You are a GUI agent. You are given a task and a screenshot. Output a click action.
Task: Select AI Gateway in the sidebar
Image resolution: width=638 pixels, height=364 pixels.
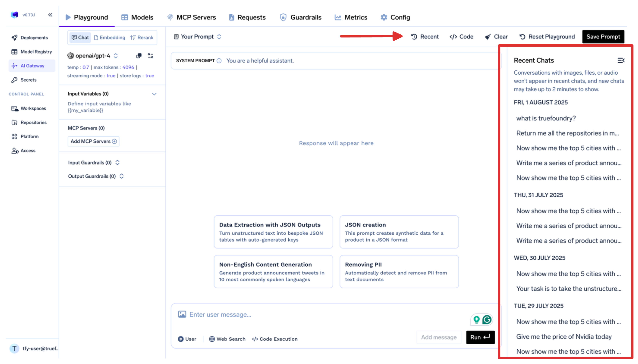click(x=32, y=66)
